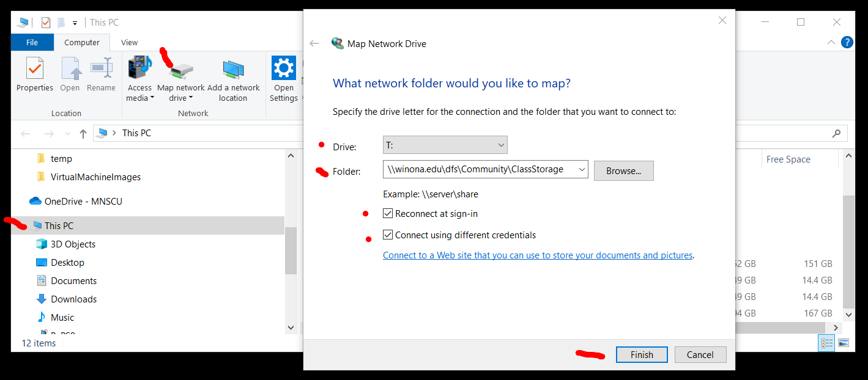This screenshot has height=380, width=868.
Task: Click the 167 GB free space value
Action: tap(818, 313)
